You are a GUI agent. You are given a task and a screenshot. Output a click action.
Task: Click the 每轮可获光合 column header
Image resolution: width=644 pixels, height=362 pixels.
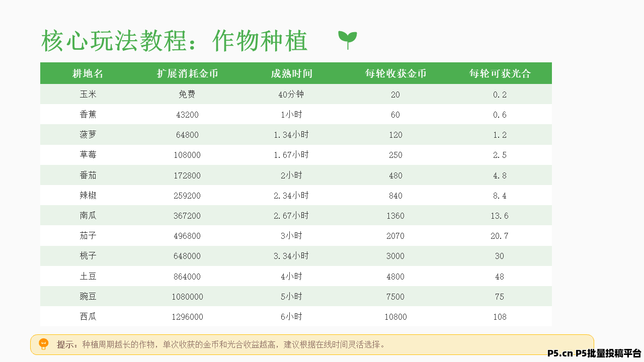pyautogui.click(x=500, y=73)
